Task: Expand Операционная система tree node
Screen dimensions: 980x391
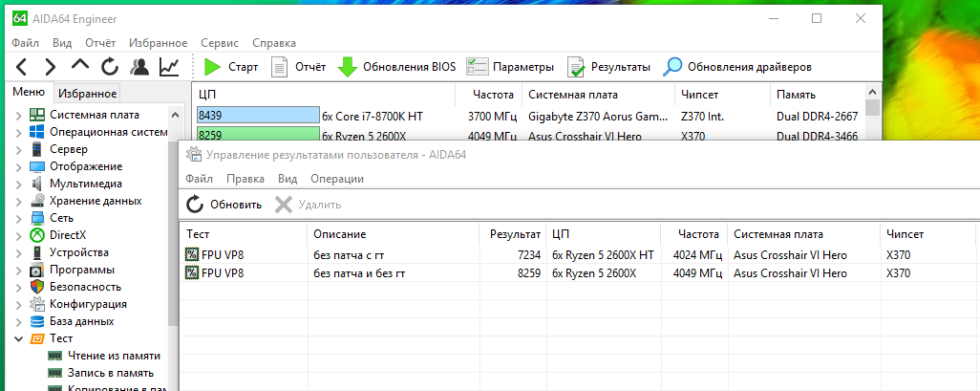Action: click(x=19, y=133)
